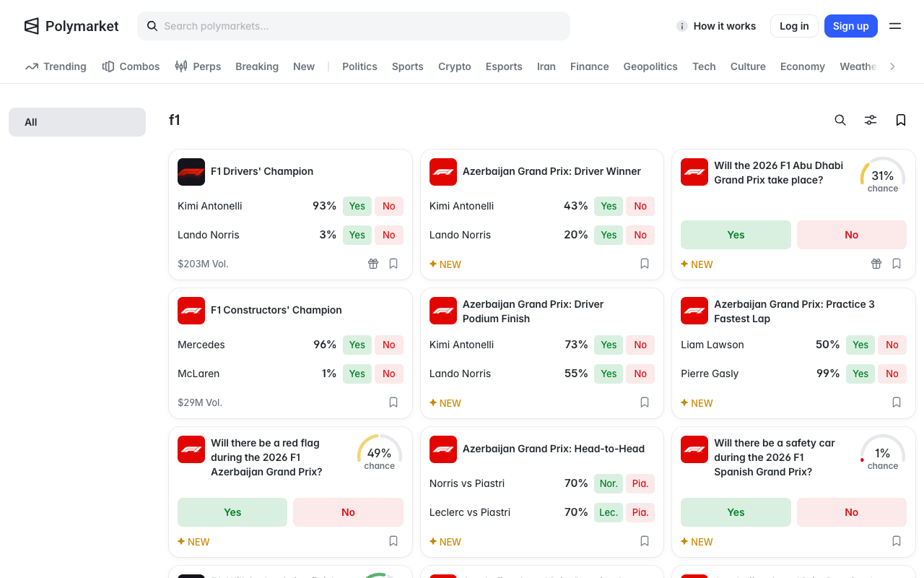Click gift icon on F1 Drivers' Champion card
Screen dimensions: 924x578
tap(373, 264)
